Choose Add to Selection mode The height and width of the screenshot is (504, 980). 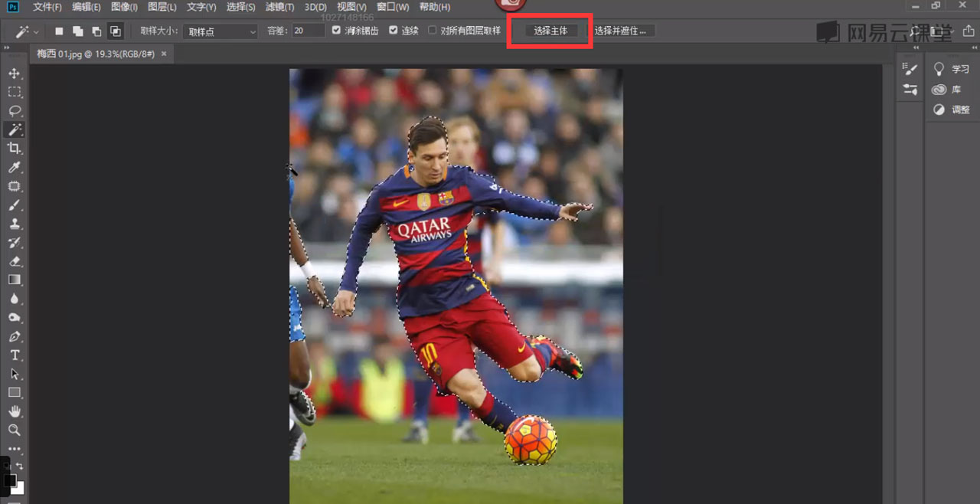78,31
